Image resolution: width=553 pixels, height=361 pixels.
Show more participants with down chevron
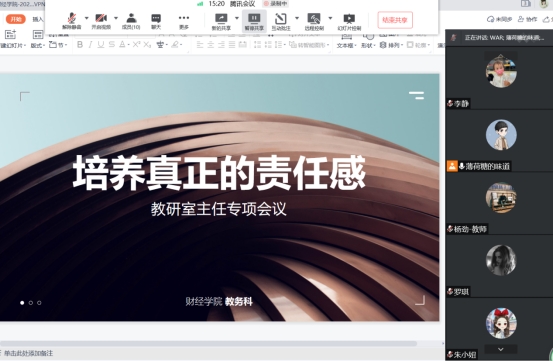pyautogui.click(x=500, y=349)
